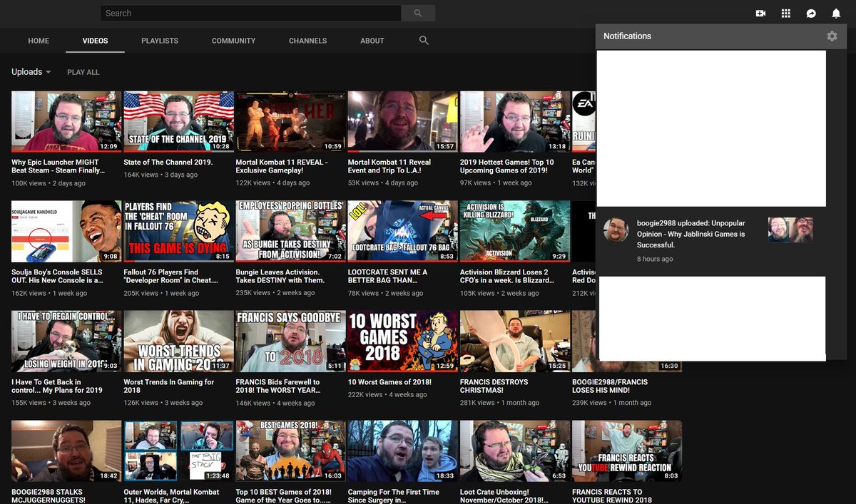Open Fallout 76 cheat room thumbnail
The image size is (856, 504).
178,231
